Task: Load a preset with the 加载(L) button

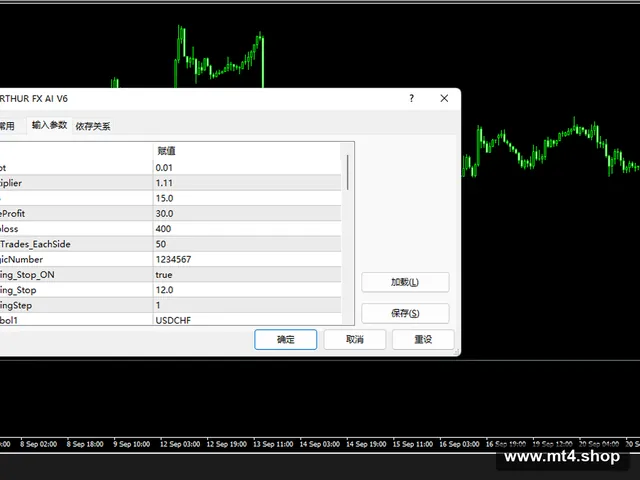Action: point(405,282)
